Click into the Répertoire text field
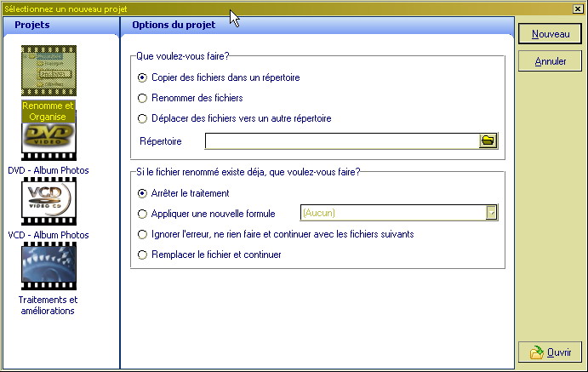The height and width of the screenshot is (372, 588). (x=340, y=140)
